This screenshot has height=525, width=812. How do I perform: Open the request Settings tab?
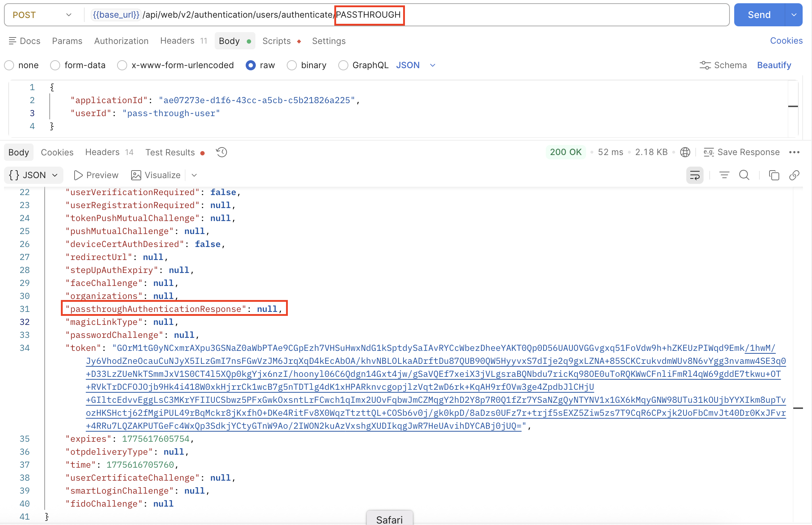pos(329,41)
